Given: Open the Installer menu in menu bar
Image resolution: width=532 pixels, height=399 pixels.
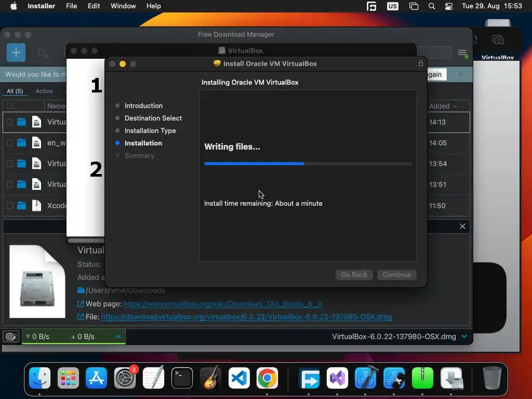Looking at the screenshot, I should click(x=41, y=6).
